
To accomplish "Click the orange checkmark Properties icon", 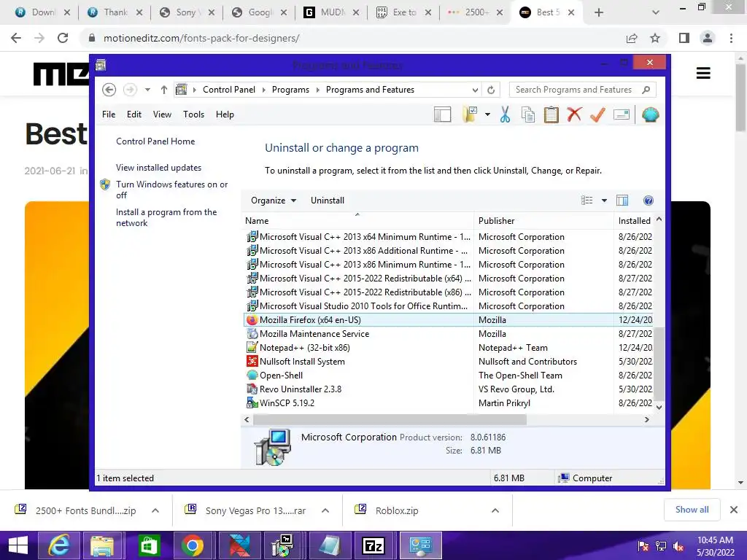I will 597,114.
